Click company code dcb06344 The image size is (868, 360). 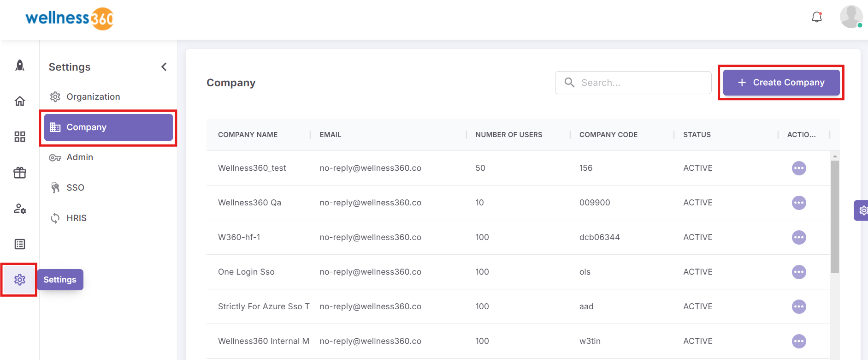(x=599, y=237)
